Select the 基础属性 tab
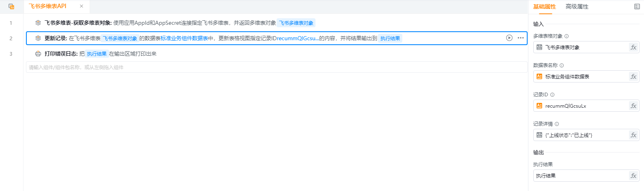644x191 pixels. click(544, 7)
